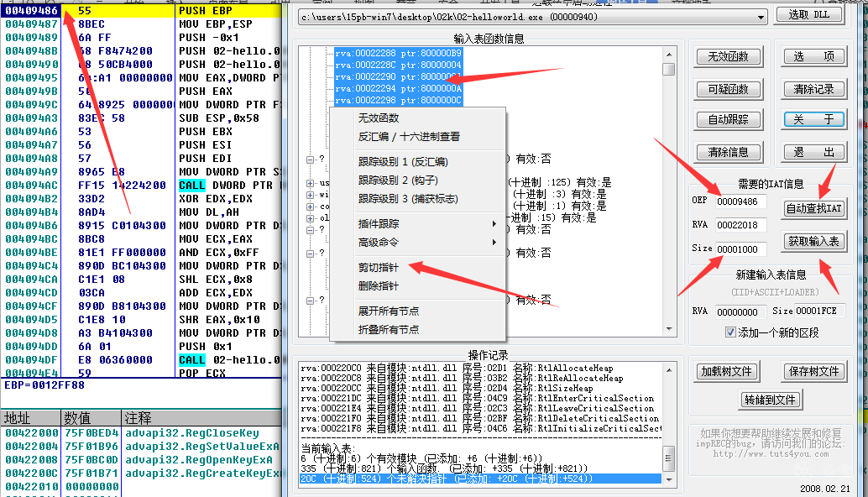Select the highlighted log line 20C 个未解决指针
This screenshot has height=497, width=868.
[480, 479]
